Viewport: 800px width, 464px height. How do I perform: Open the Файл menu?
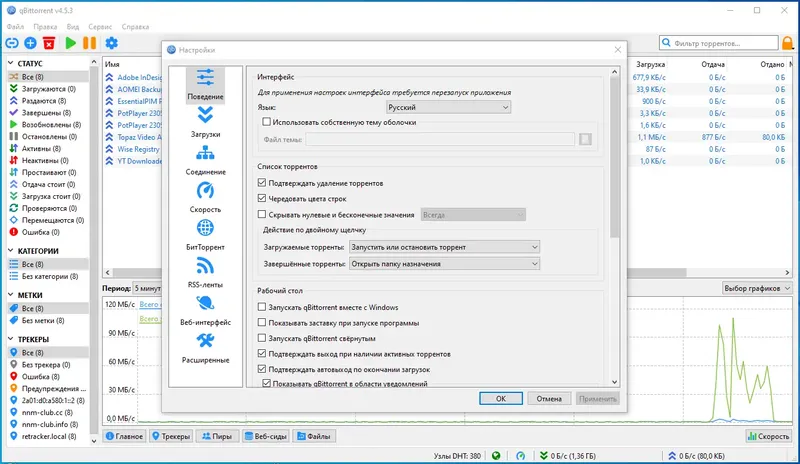pyautogui.click(x=15, y=27)
